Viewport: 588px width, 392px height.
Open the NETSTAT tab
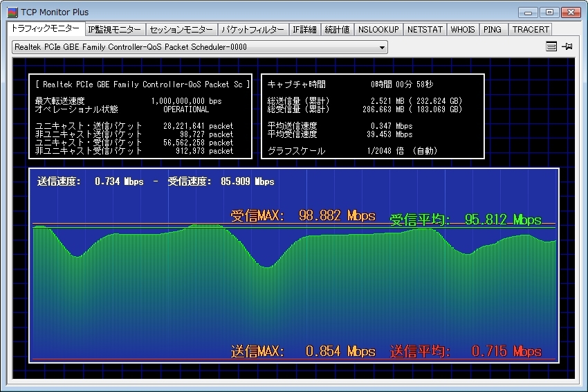[424, 29]
